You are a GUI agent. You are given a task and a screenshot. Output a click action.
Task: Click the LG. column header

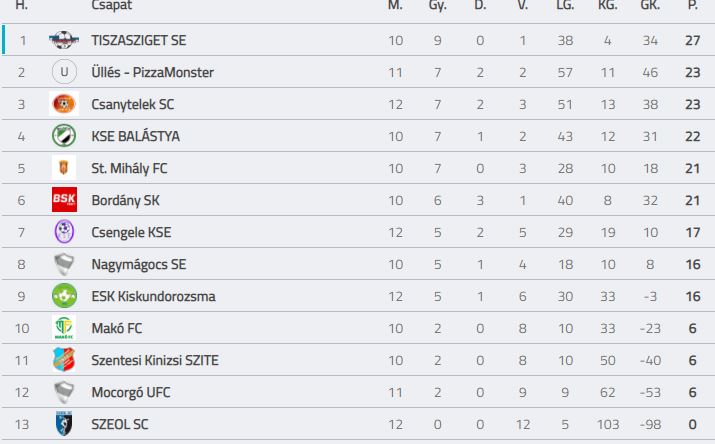coord(565,5)
